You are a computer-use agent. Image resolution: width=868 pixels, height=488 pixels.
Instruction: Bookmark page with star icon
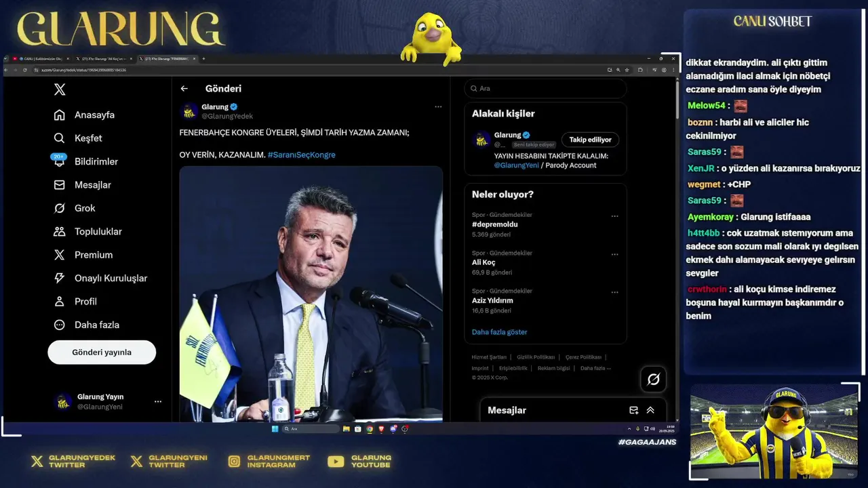coord(628,70)
